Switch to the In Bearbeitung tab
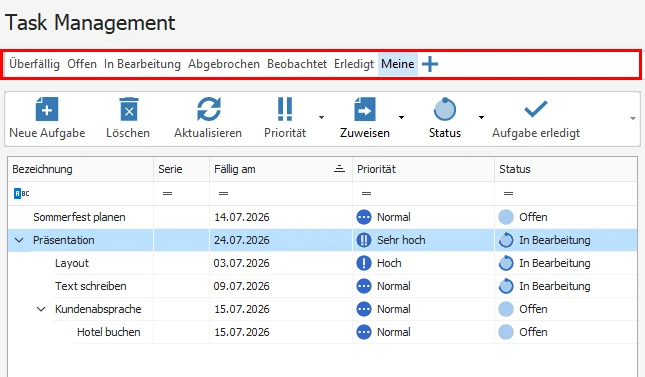The image size is (645, 377). coord(142,64)
